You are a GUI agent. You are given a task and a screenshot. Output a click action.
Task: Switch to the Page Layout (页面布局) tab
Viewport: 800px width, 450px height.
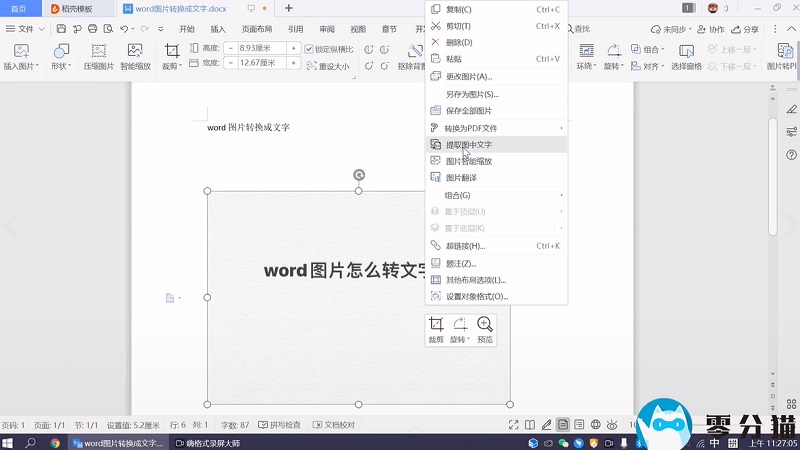[257, 29]
